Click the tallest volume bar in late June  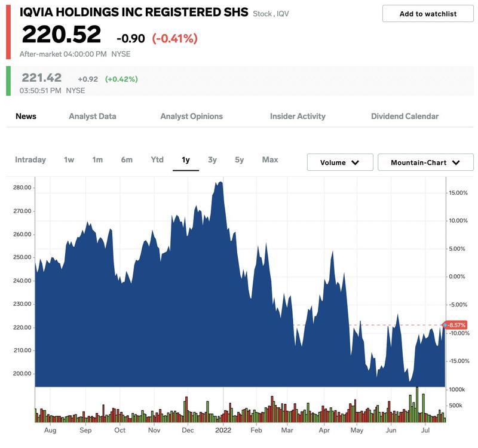[417, 404]
